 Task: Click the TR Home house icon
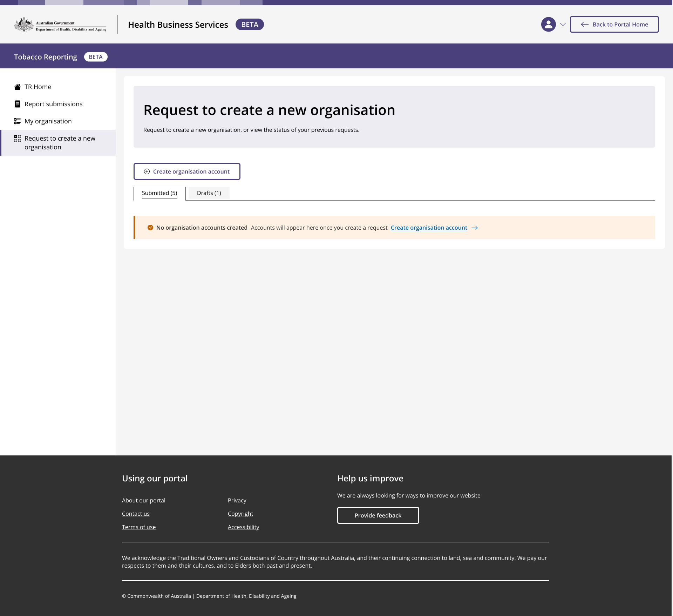17,87
